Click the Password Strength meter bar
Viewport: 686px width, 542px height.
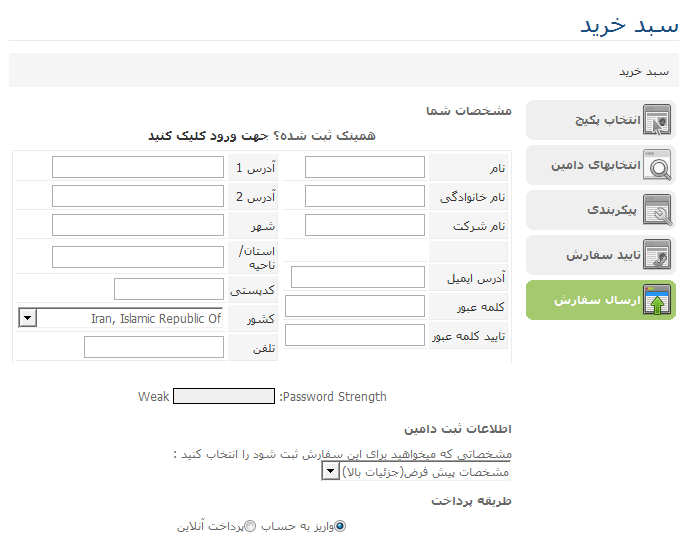coord(224,396)
